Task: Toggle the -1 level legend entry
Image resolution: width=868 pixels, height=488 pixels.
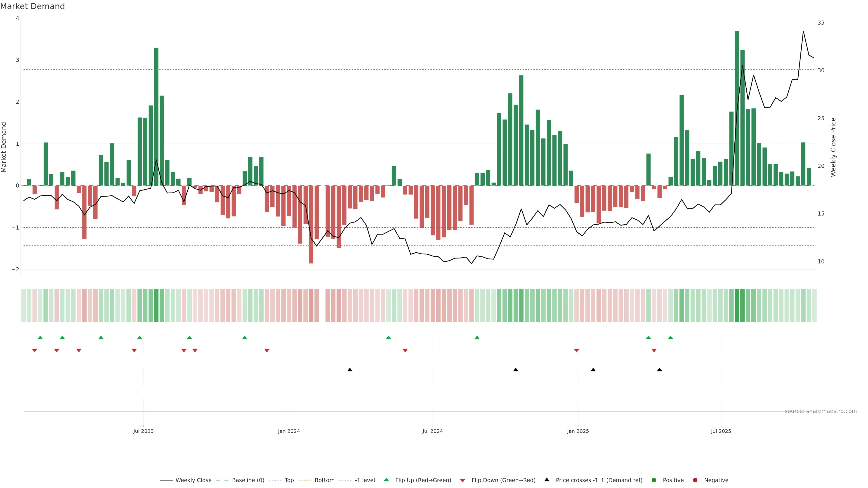Action: [365, 480]
